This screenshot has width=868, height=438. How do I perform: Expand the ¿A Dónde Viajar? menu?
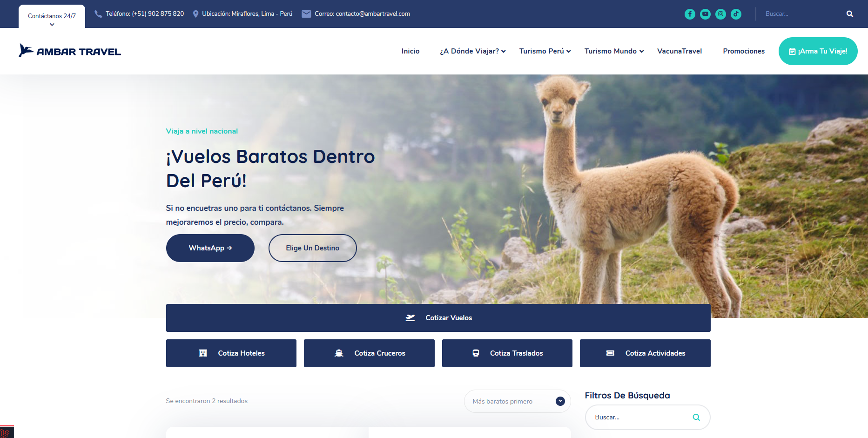point(472,51)
